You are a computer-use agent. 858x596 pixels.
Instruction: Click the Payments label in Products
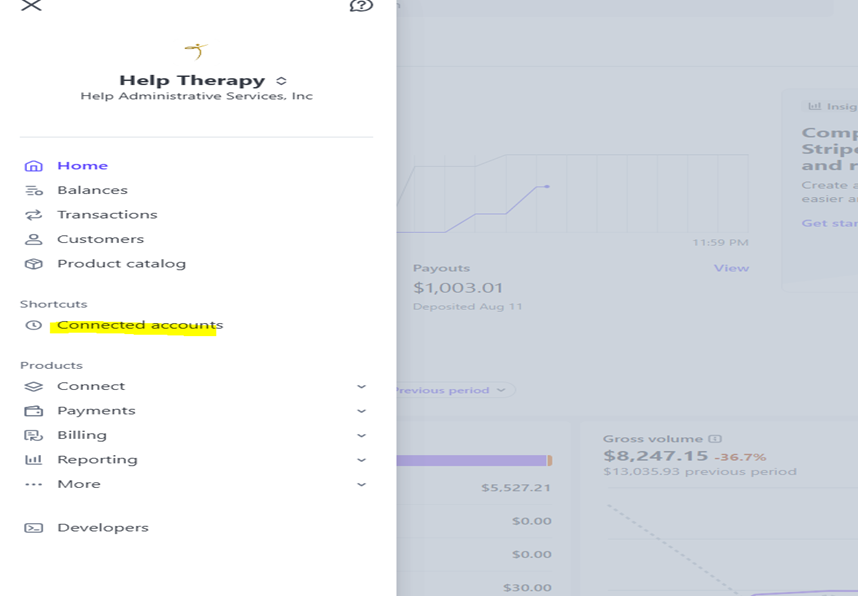pos(96,410)
